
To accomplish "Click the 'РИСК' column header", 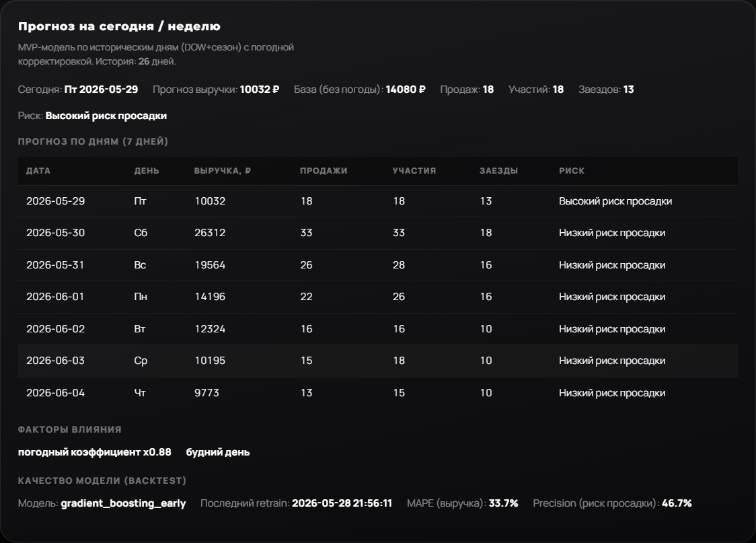I will click(572, 171).
